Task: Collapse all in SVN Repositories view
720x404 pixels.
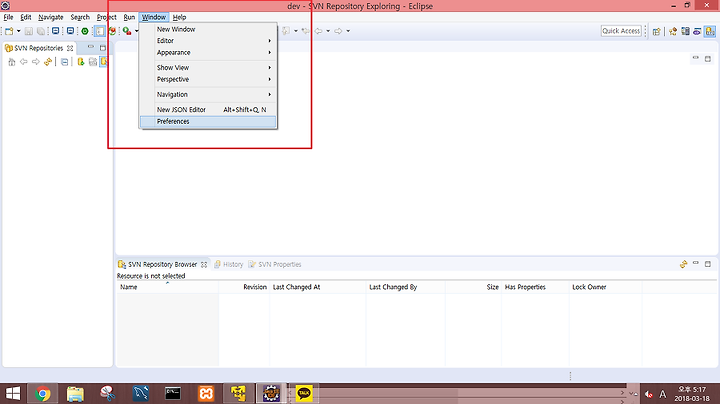Action: point(64,62)
